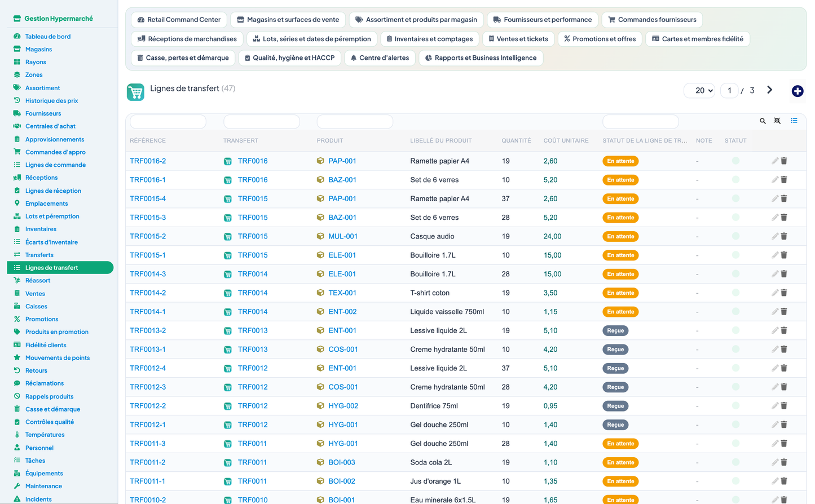Click edit pencil for row TRF0015-4
815x504 pixels.
[x=775, y=198]
